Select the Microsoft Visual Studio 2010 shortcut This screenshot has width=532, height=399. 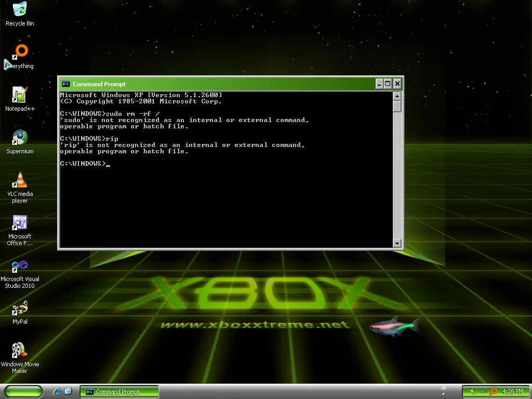pyautogui.click(x=20, y=273)
